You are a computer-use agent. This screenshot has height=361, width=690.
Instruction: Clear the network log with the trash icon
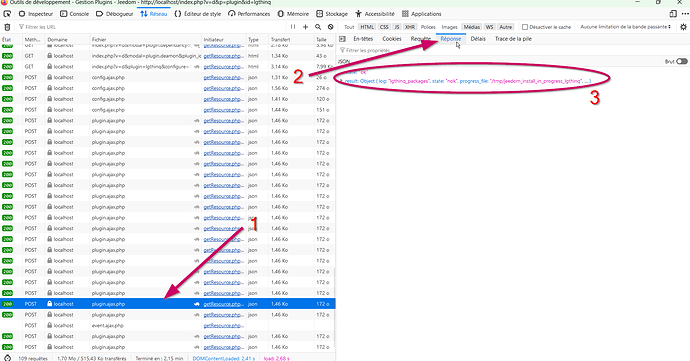7,27
